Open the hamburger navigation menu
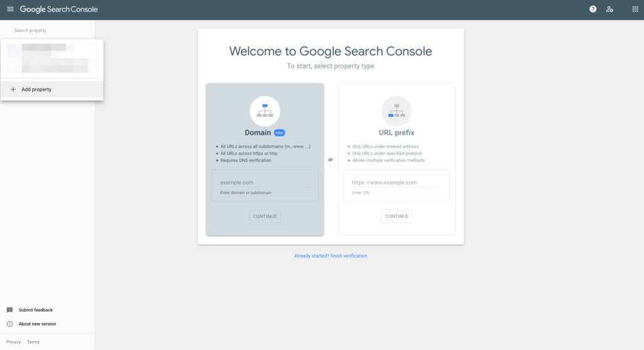 [10, 9]
